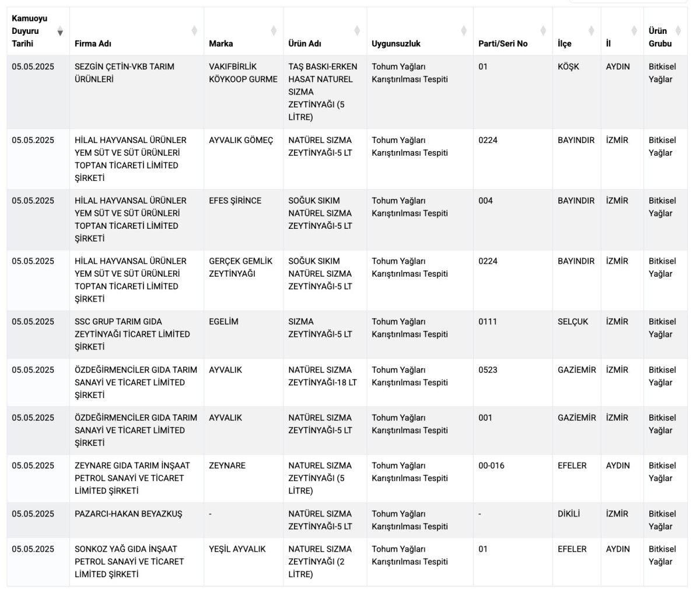Click the İl column sort icon
700x593 pixels.
(x=634, y=31)
